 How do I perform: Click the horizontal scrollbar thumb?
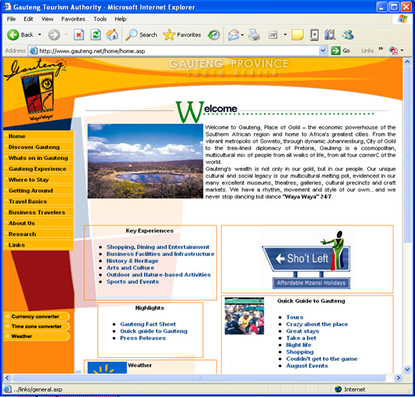199,378
